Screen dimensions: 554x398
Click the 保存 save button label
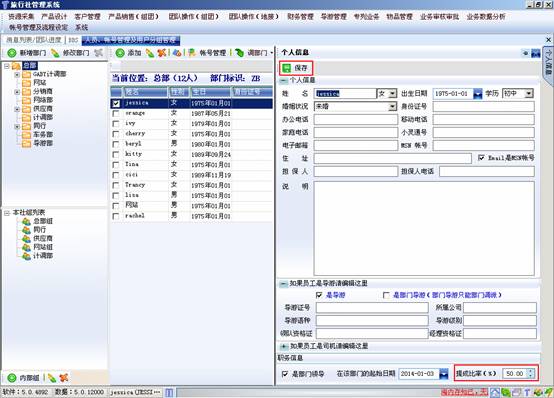pos(301,68)
